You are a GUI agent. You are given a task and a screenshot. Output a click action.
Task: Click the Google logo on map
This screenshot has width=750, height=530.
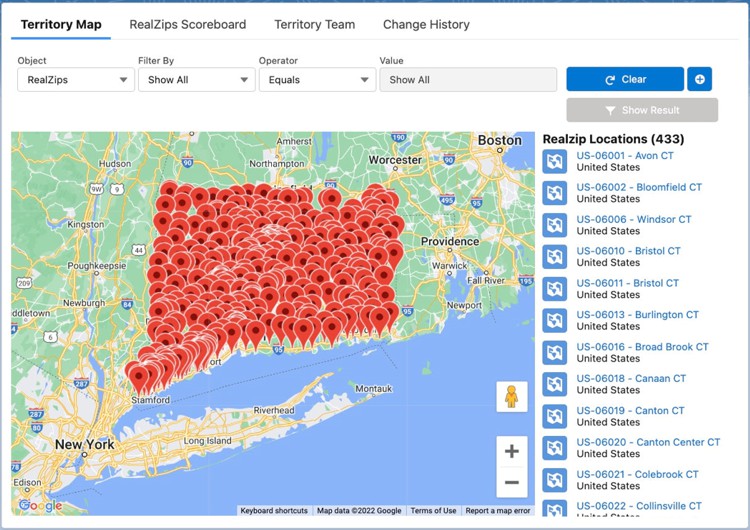pos(40,506)
